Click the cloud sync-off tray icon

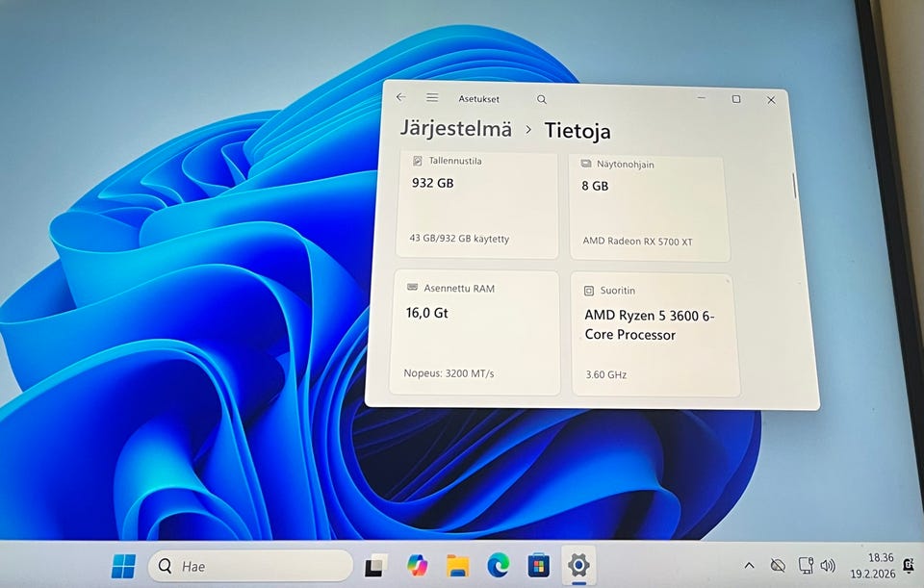[x=778, y=566]
